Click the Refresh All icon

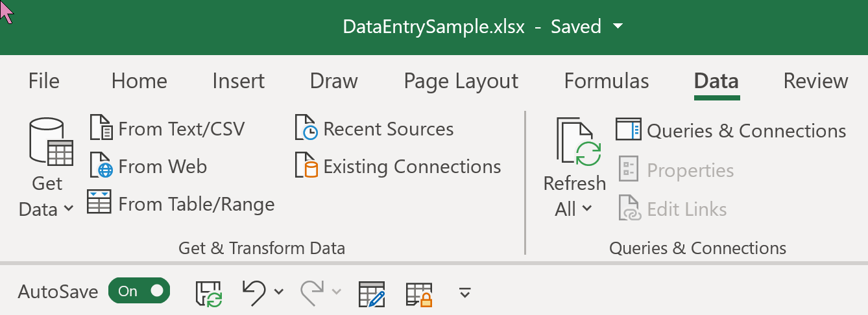(x=575, y=141)
